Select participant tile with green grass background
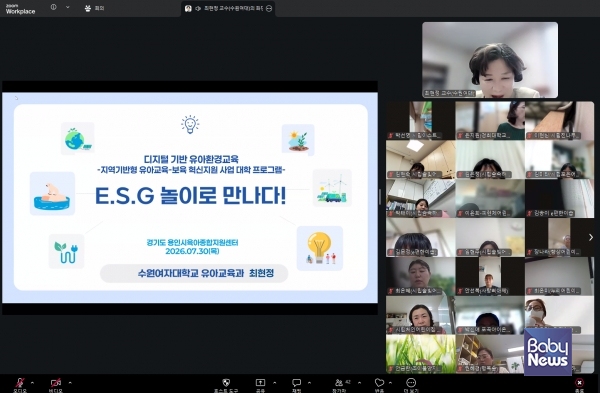The image size is (600, 393). click(421, 354)
